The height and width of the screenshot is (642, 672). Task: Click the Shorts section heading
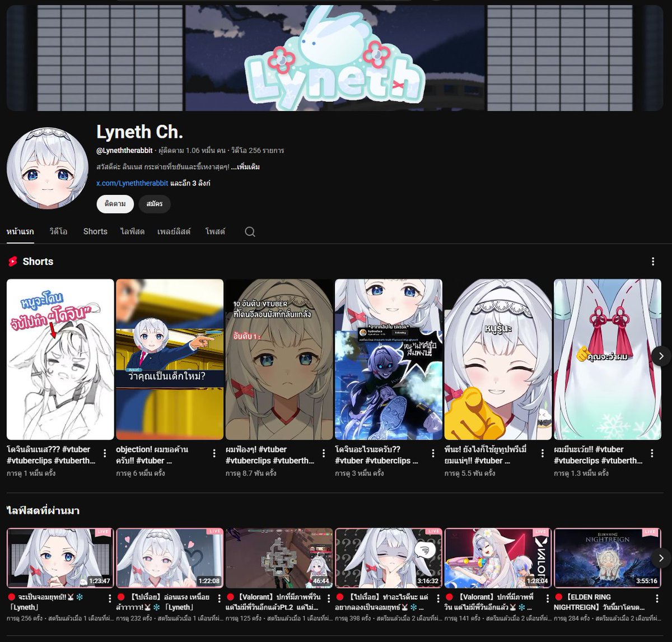pos(38,262)
